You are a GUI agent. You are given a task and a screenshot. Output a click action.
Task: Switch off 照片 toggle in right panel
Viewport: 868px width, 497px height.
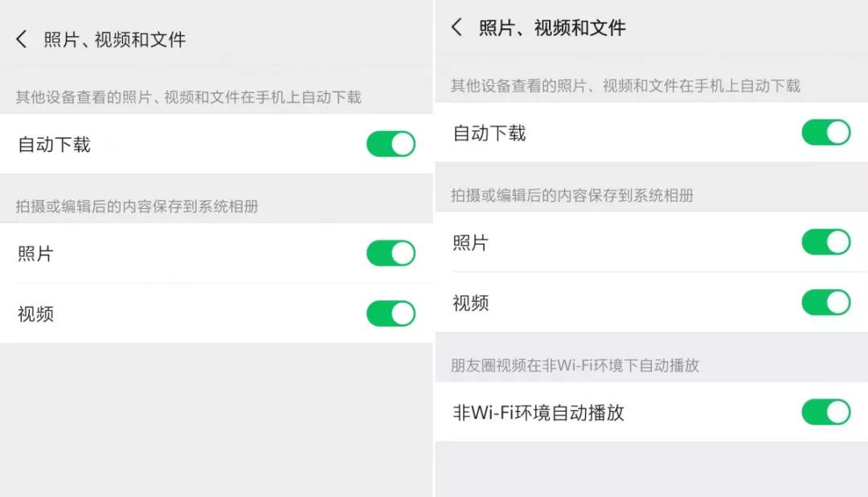point(825,242)
